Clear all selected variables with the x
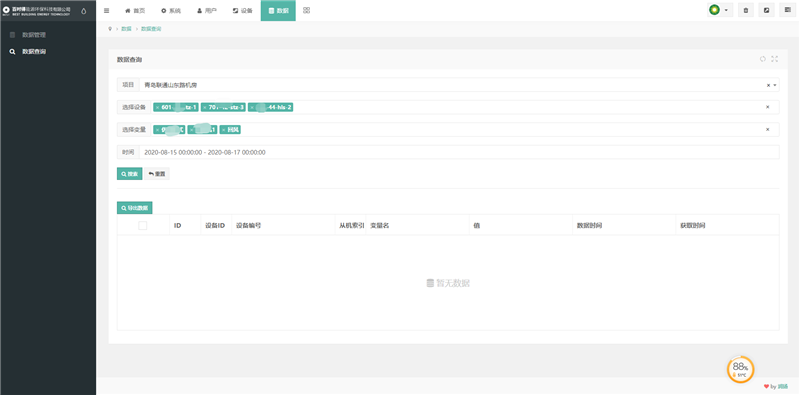This screenshot has width=800, height=395. point(767,130)
